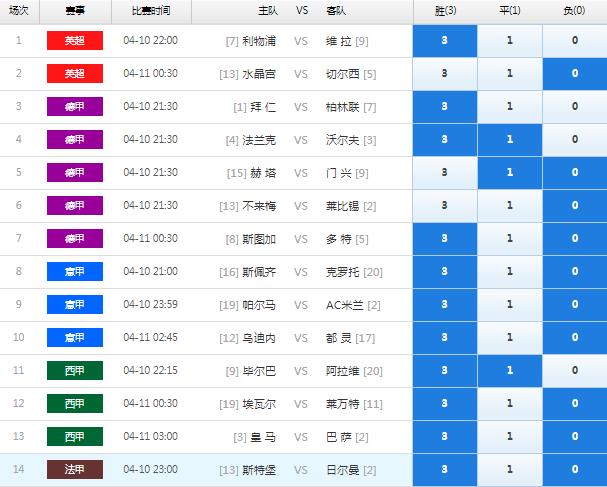
Task: Toggle loss (0) for 不来梅 vs 莱比锡
Action: pyautogui.click(x=575, y=206)
